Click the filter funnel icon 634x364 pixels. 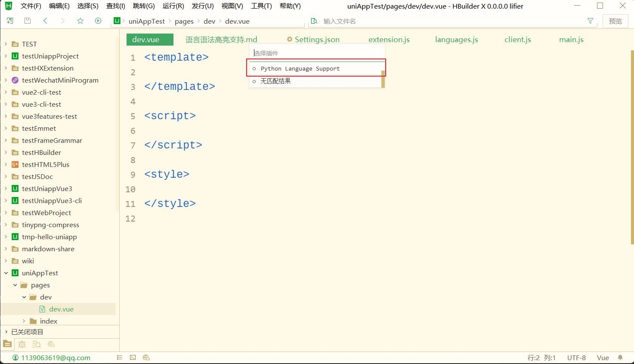point(590,21)
